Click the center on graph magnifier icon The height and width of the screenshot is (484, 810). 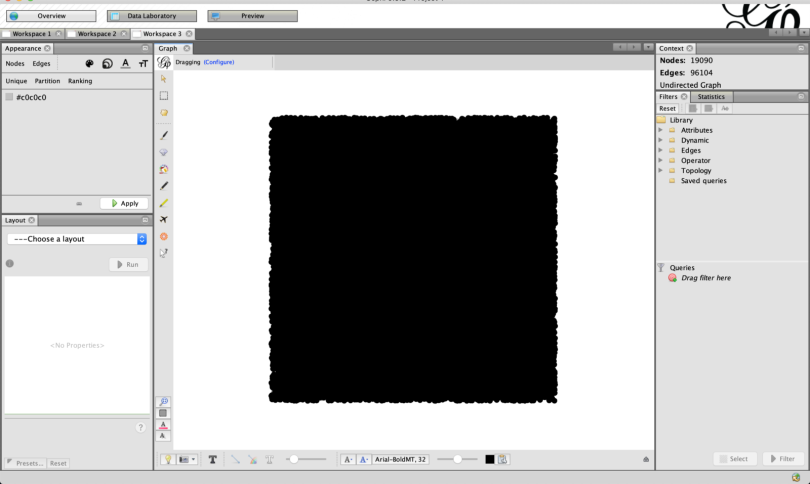pos(163,401)
